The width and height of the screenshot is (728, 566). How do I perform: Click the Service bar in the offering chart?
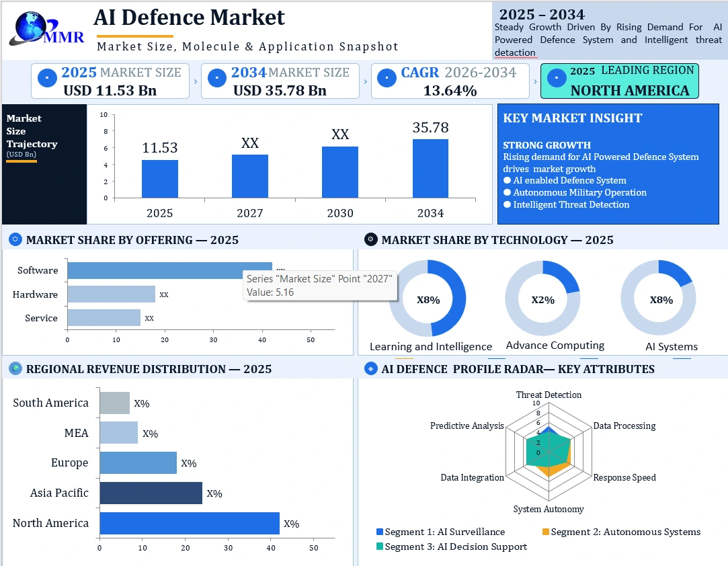[104, 317]
